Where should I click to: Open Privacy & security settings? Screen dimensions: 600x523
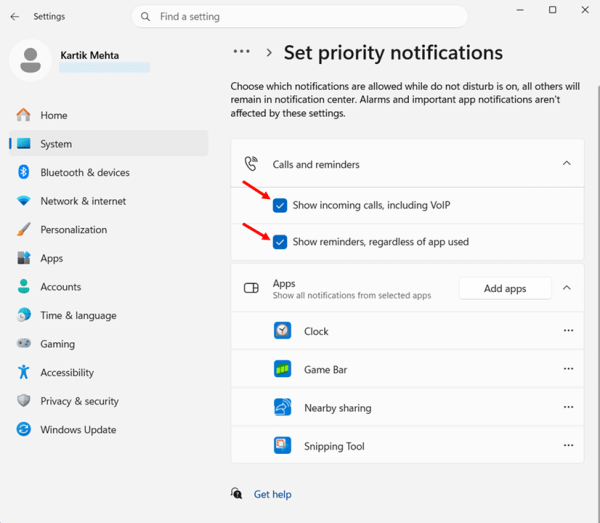(x=109, y=401)
